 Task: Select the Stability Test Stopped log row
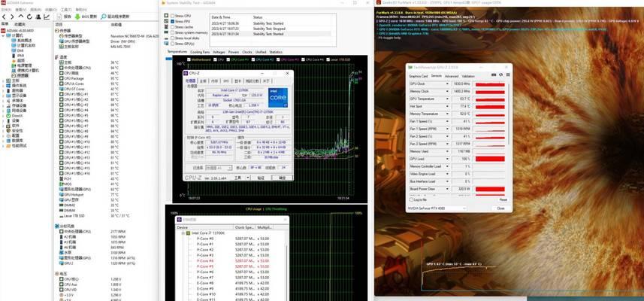(272, 29)
